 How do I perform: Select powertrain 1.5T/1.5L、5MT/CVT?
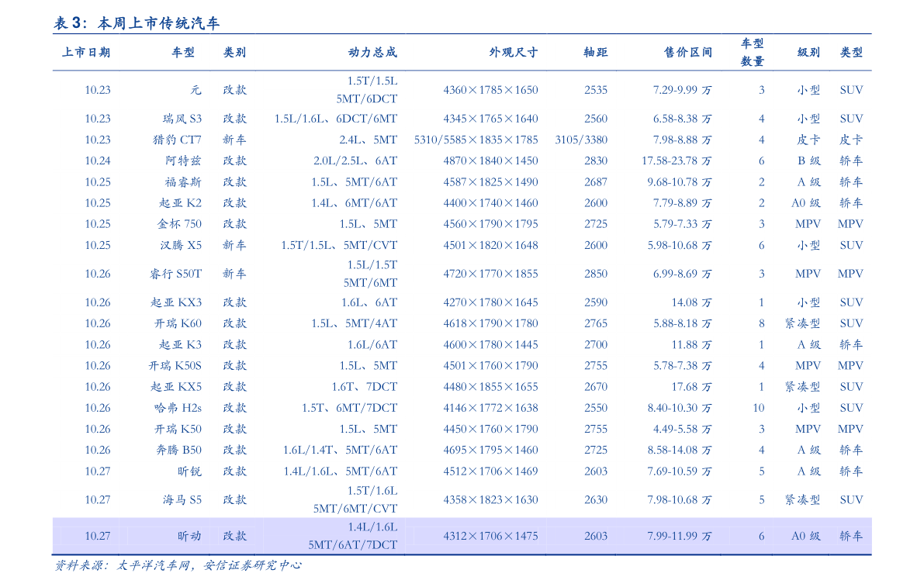(340, 246)
